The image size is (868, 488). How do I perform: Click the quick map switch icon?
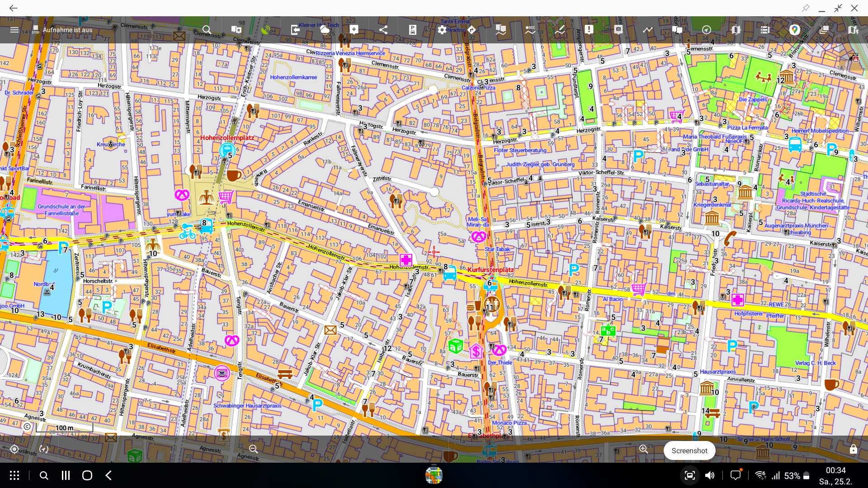[x=853, y=30]
